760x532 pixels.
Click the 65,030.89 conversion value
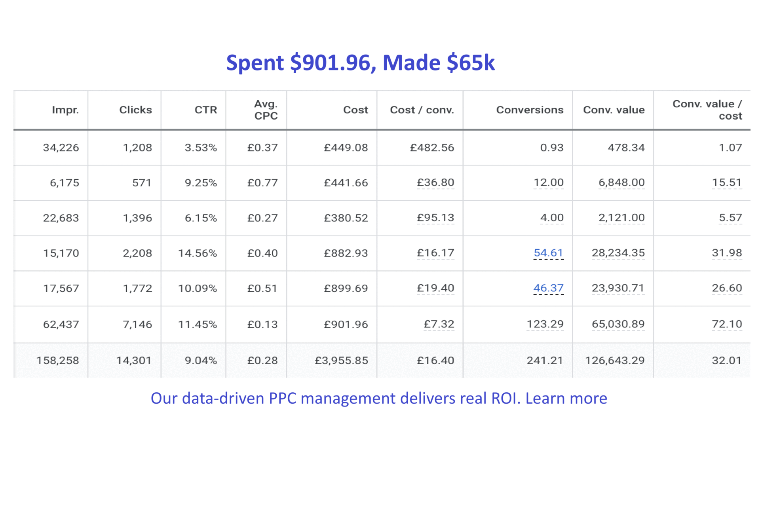click(x=618, y=324)
